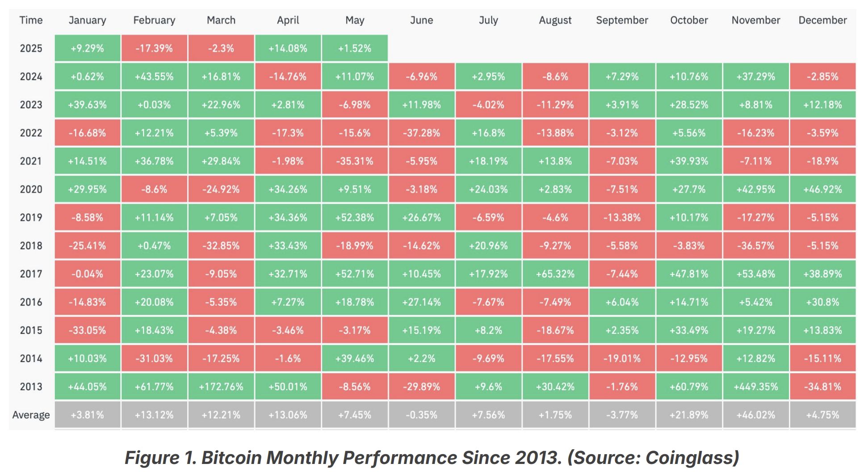Click the January column header

(87, 20)
